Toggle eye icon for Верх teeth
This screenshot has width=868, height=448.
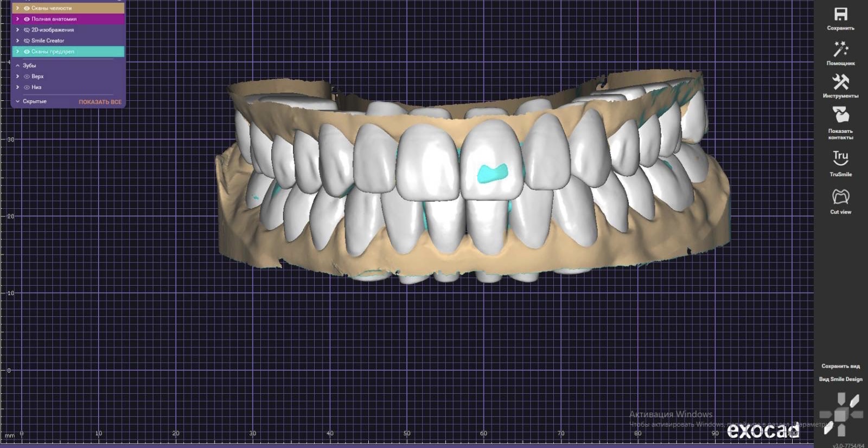click(27, 76)
